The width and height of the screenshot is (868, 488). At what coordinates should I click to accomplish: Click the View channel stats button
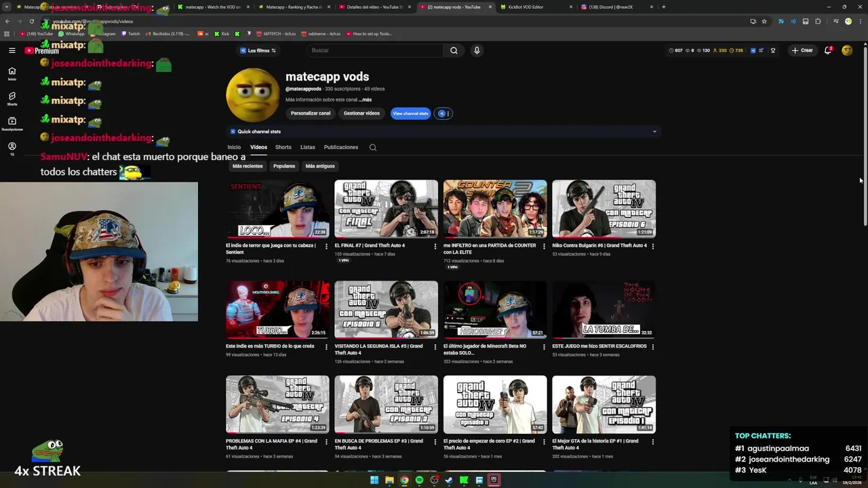coord(410,113)
